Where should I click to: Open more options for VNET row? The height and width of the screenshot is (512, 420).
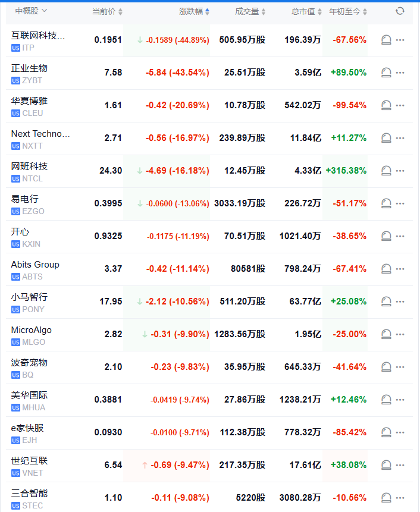[x=400, y=464]
